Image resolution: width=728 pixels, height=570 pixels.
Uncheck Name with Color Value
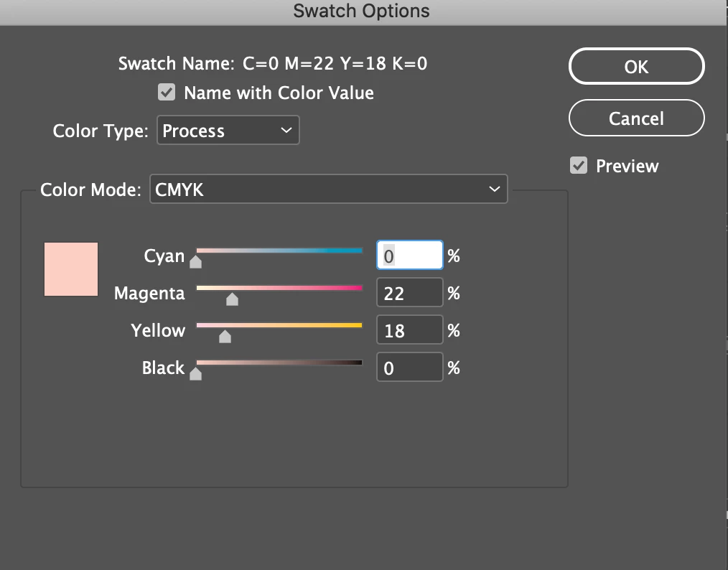(167, 93)
